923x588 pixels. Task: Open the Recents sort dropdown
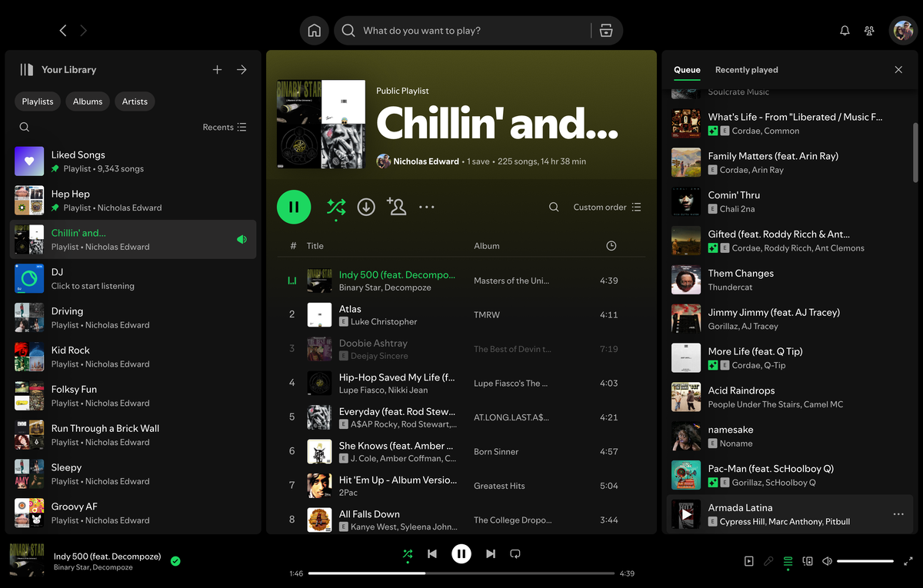click(x=225, y=127)
